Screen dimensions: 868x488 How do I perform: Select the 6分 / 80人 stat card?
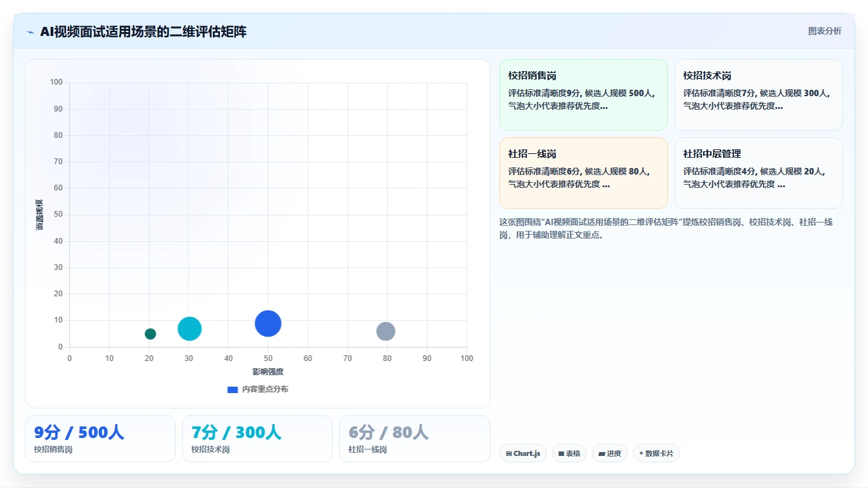click(414, 439)
